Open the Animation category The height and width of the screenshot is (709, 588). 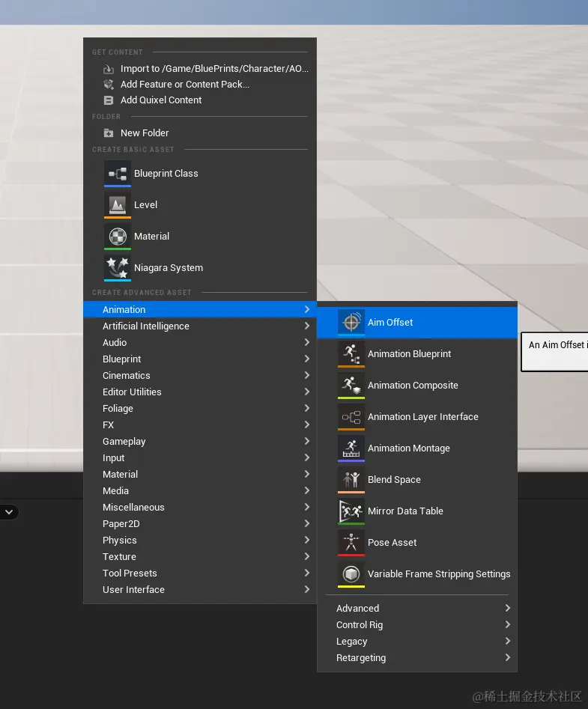point(200,310)
